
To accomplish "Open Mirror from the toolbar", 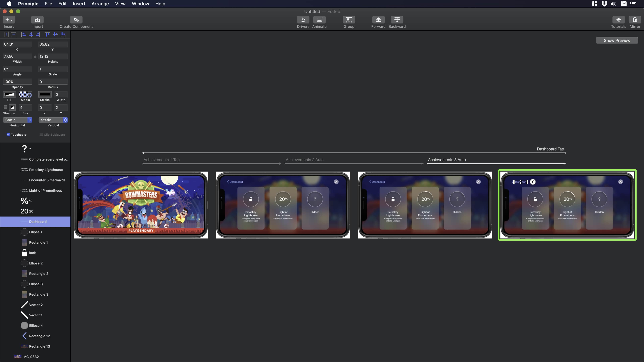I will click(x=635, y=20).
